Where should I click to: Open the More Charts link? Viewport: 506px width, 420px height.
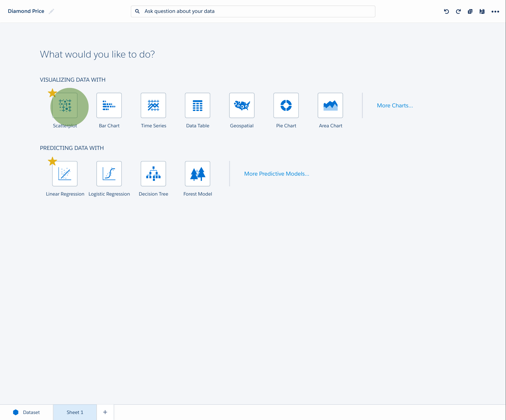[395, 106]
